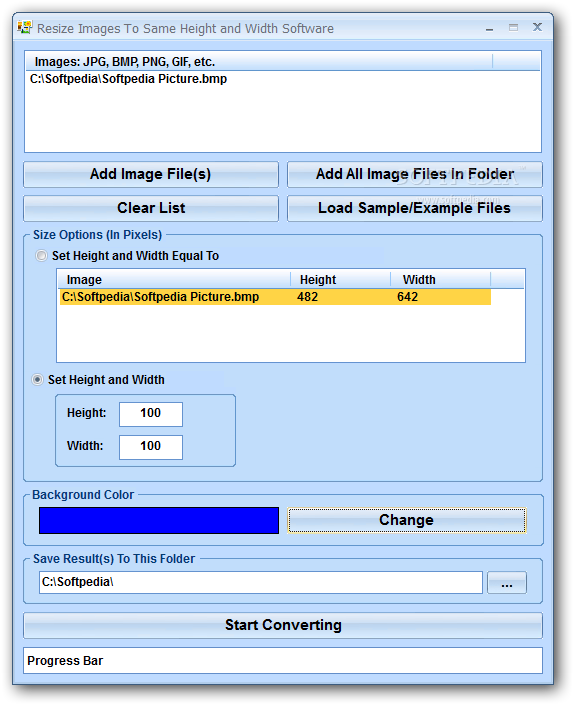Clear the image list

(151, 208)
